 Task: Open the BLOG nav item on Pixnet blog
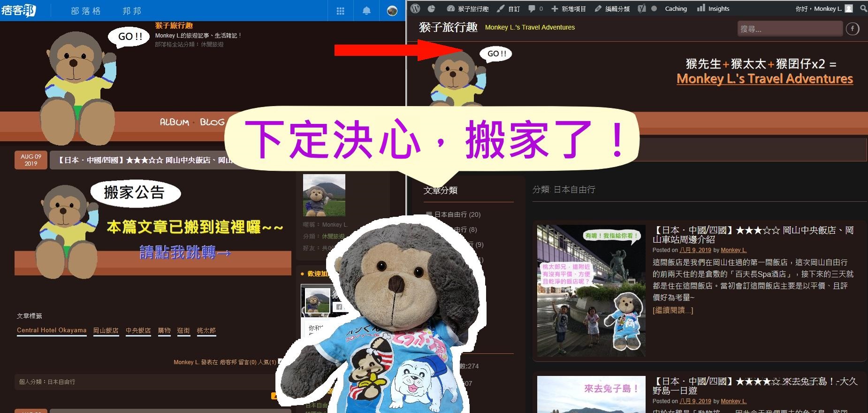point(212,122)
